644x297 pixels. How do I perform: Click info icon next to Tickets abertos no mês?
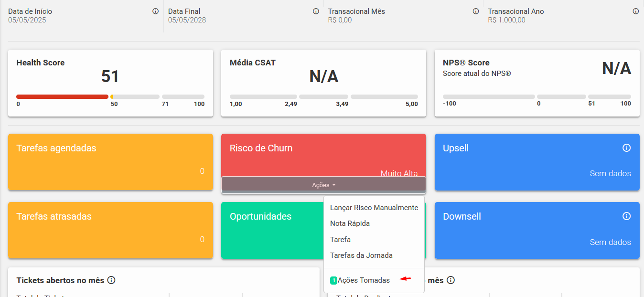(x=111, y=280)
